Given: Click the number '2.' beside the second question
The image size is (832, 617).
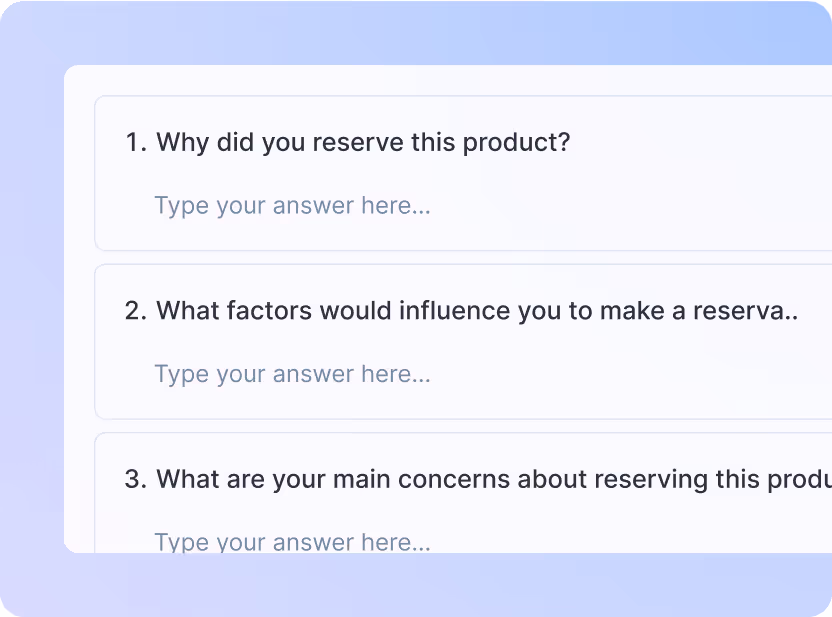Looking at the screenshot, I should (x=137, y=310).
